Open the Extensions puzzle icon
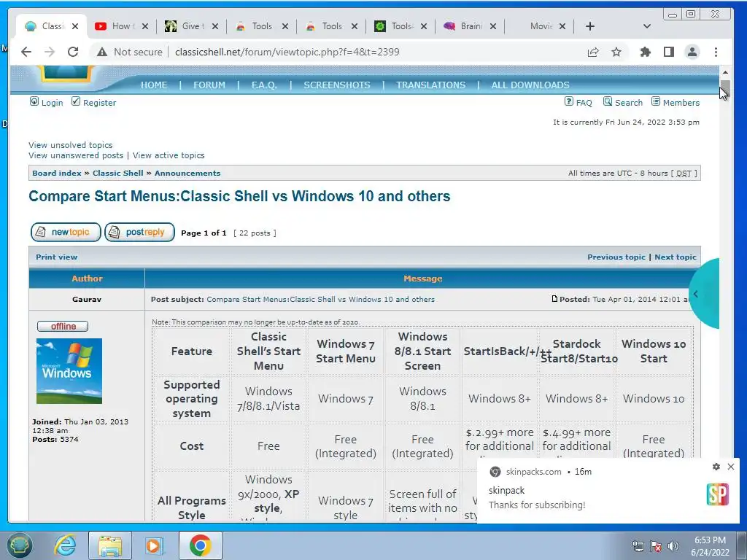Screen dimensions: 747x560 tap(646, 52)
